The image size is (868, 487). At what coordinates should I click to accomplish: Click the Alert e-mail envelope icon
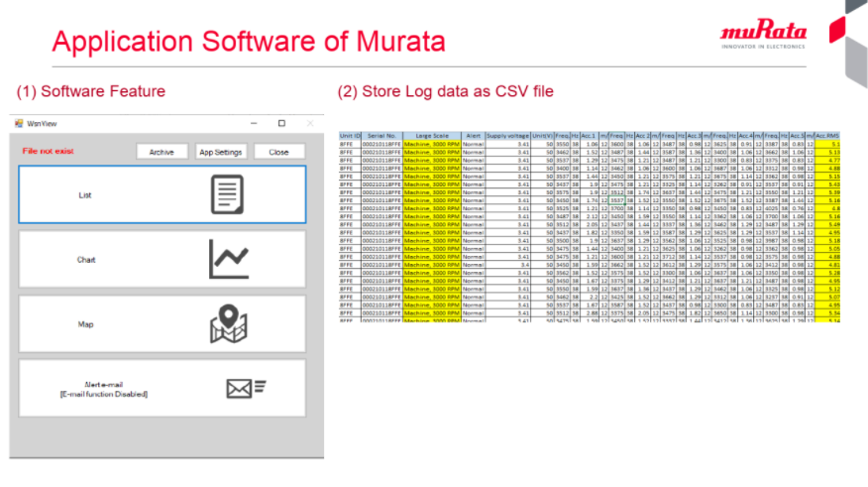click(x=247, y=388)
